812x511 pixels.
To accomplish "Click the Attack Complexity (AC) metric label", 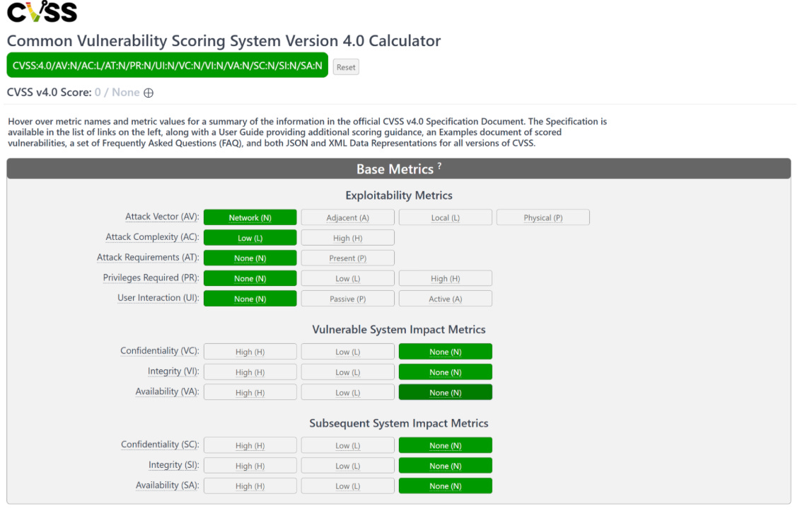I will 152,237.
